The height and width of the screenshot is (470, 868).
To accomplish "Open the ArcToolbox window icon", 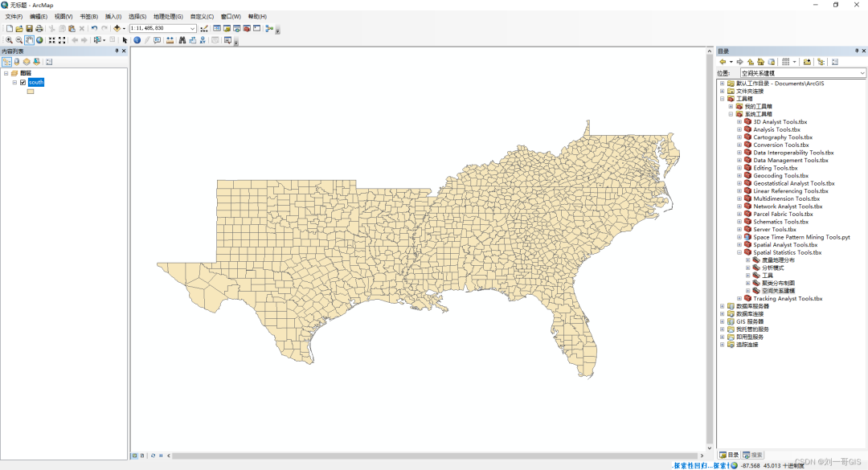I will click(247, 28).
